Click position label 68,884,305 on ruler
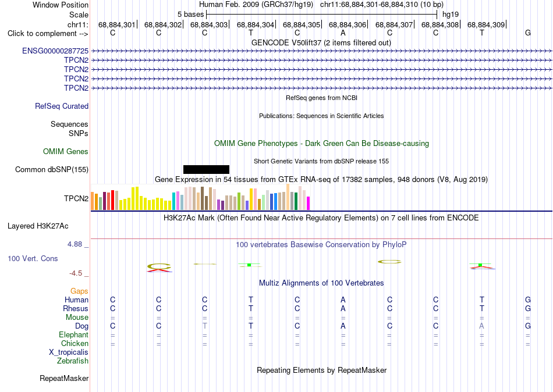 pyautogui.click(x=302, y=24)
